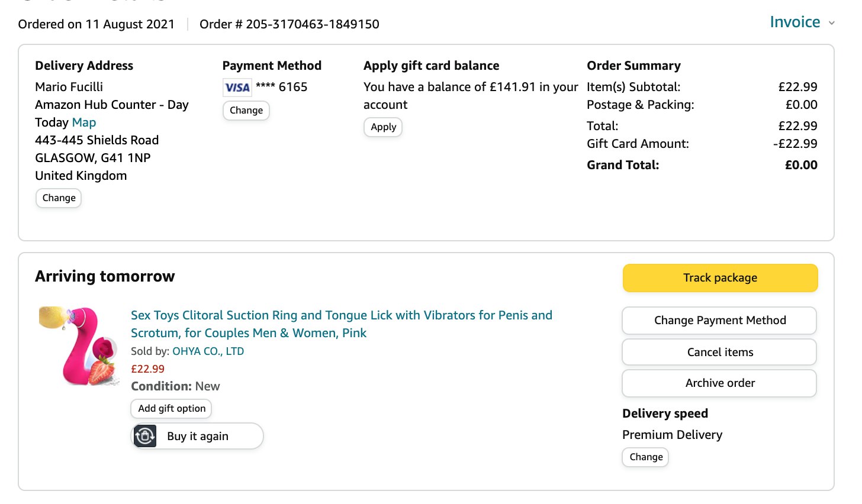Click the £22.99 item price

pyautogui.click(x=147, y=369)
